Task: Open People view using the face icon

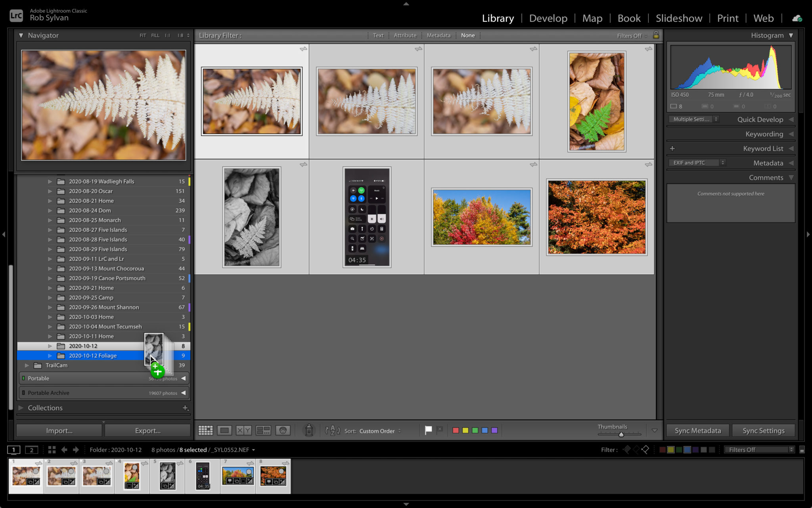Action: coord(283,430)
